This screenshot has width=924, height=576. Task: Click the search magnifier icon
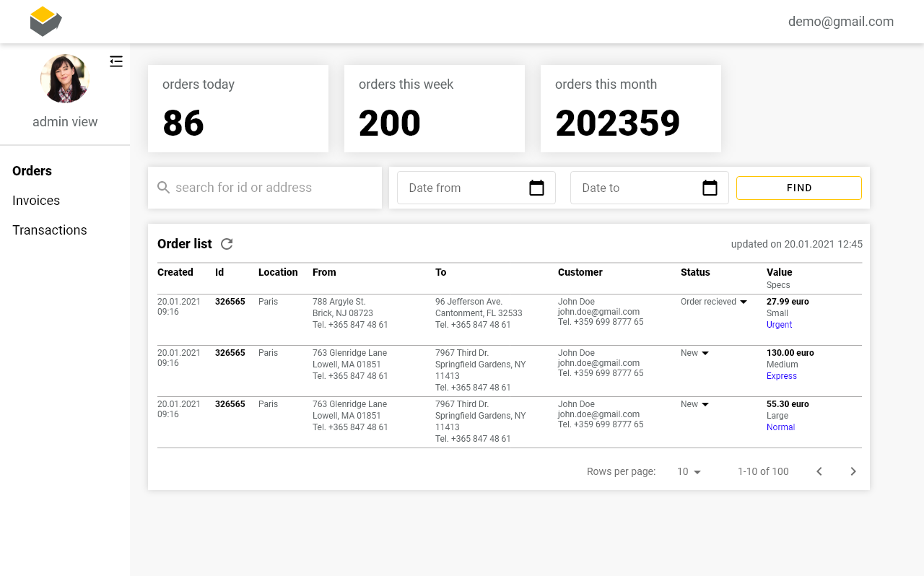pos(164,188)
